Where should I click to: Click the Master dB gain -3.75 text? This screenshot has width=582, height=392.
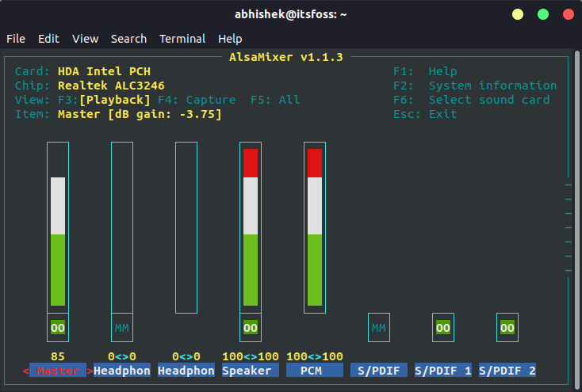[x=140, y=114]
